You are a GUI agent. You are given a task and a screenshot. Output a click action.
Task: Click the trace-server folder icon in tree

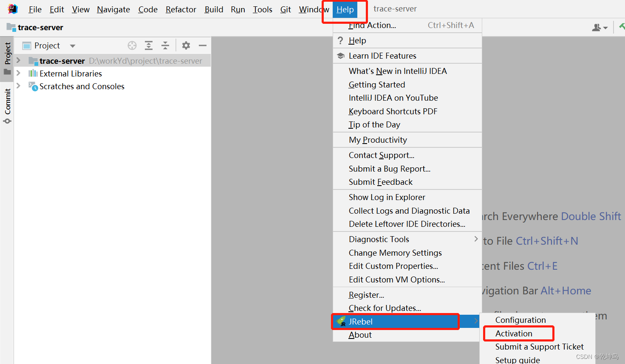[33, 61]
